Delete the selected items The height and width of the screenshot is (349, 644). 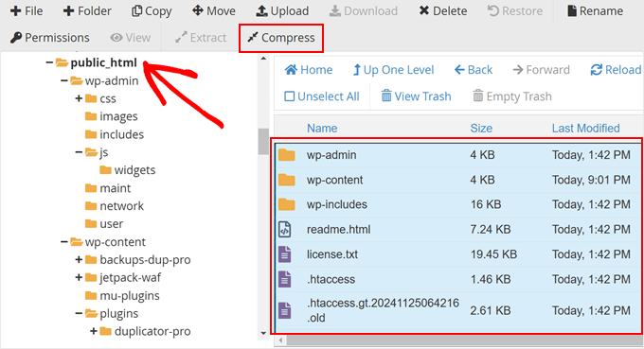443,11
